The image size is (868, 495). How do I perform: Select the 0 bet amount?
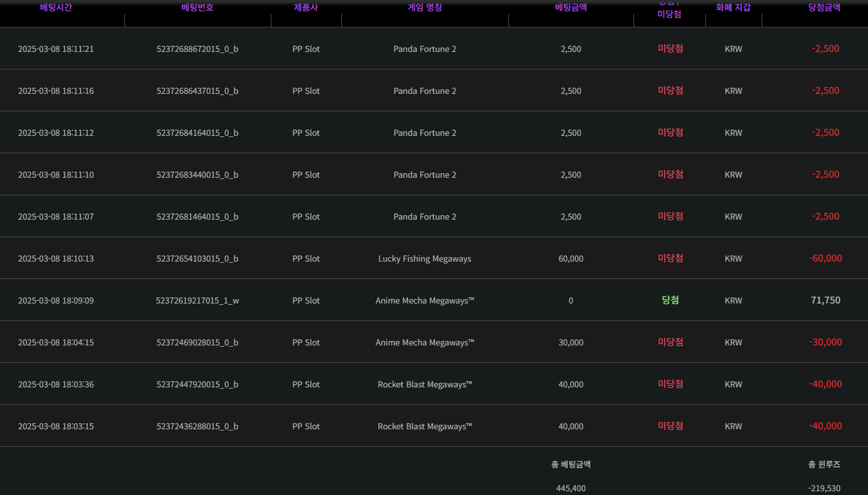coord(571,300)
